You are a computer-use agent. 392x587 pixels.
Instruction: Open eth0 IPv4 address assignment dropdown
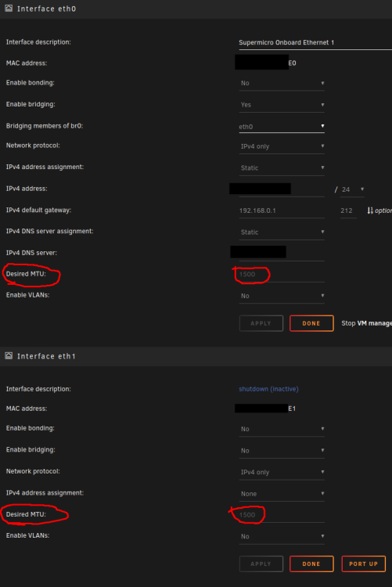click(x=282, y=167)
